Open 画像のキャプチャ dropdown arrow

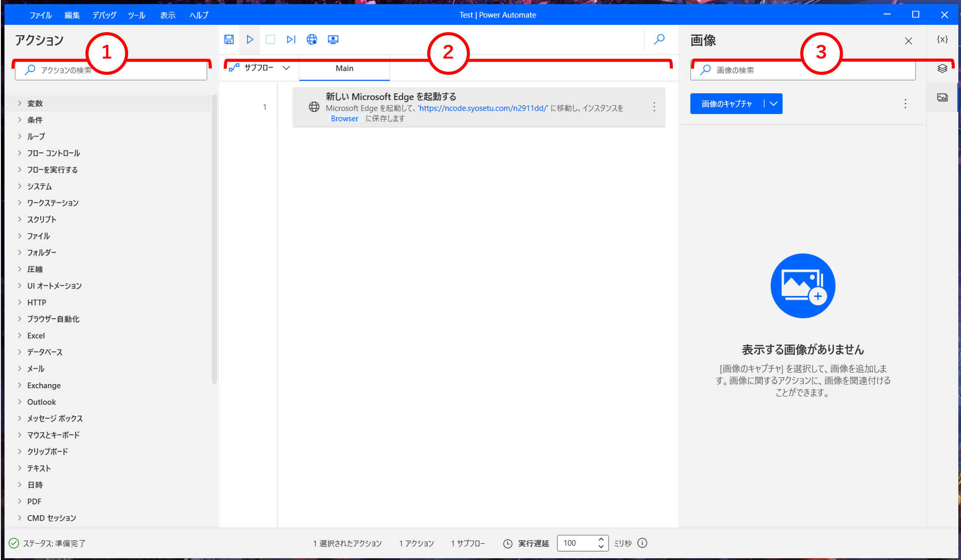[x=773, y=104]
